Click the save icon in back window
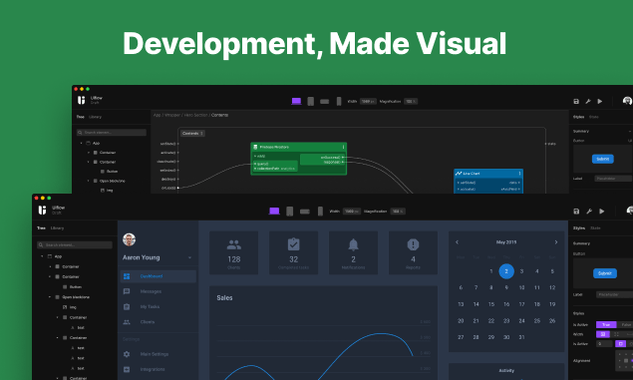 point(576,101)
